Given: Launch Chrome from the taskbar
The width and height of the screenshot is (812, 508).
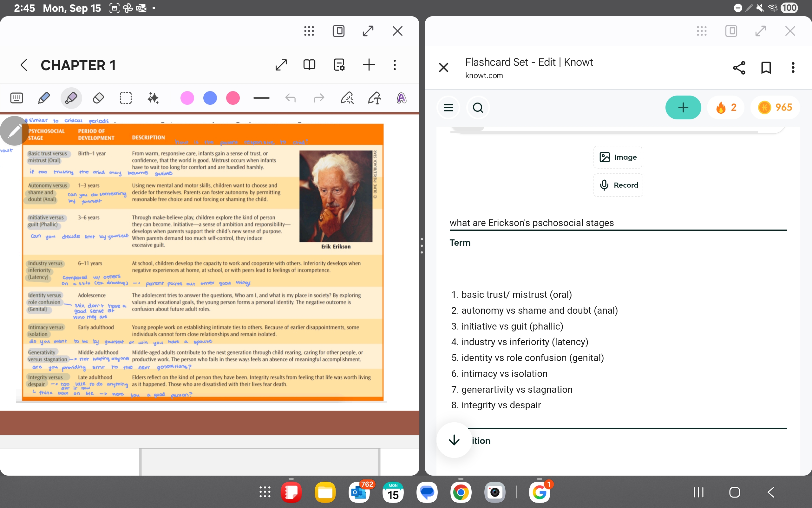Looking at the screenshot, I should [461, 492].
